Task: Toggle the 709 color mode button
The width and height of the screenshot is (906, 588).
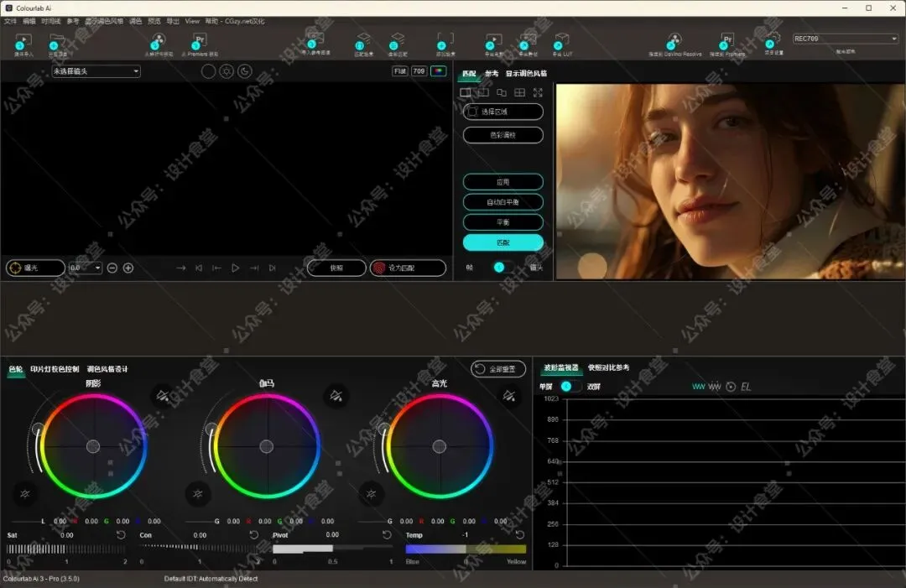Action: [x=419, y=71]
